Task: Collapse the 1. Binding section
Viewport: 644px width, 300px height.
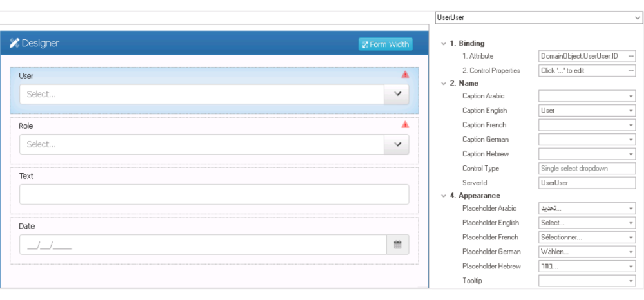Action: pyautogui.click(x=444, y=44)
